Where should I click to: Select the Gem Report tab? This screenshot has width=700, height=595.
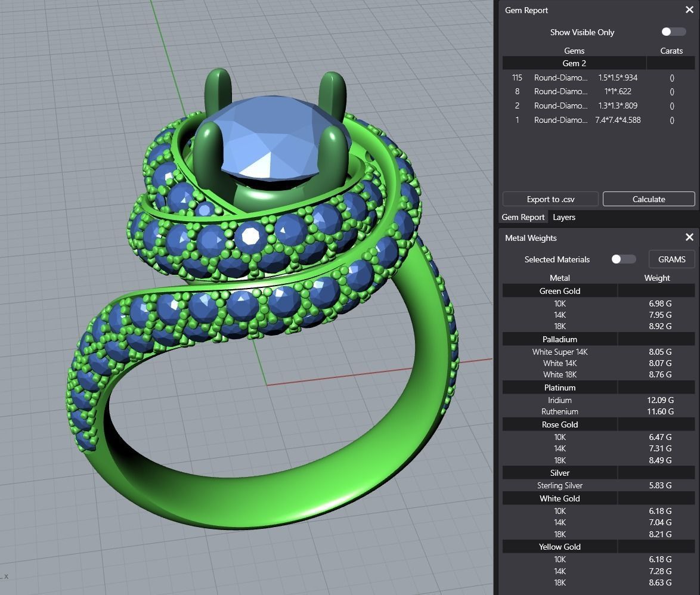click(523, 218)
